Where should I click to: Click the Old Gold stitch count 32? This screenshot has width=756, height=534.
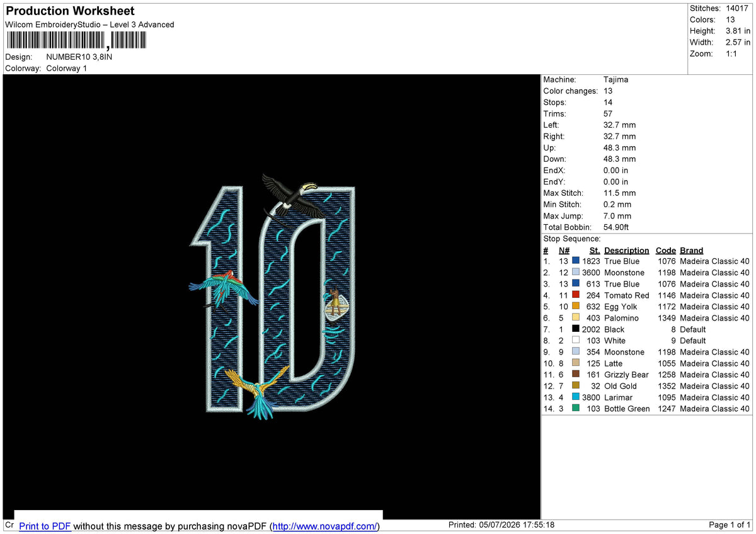pyautogui.click(x=595, y=385)
